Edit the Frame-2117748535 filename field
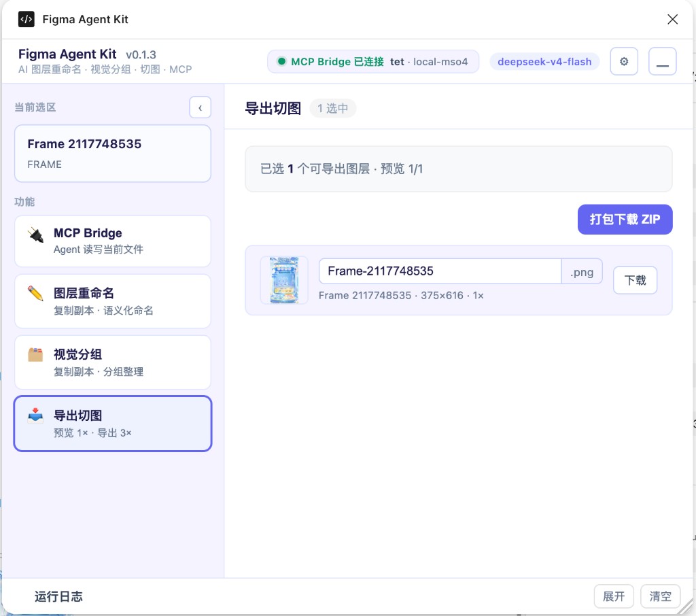 point(440,271)
